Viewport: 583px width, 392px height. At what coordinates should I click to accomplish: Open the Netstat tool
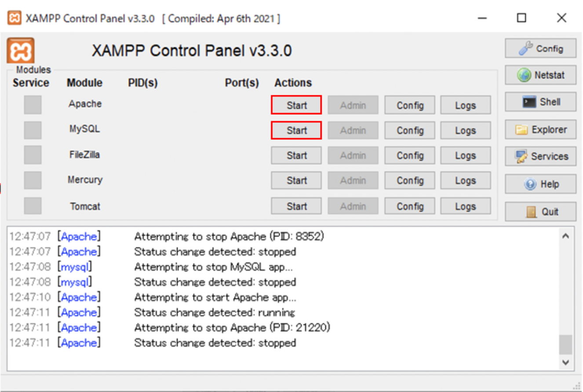[540, 75]
